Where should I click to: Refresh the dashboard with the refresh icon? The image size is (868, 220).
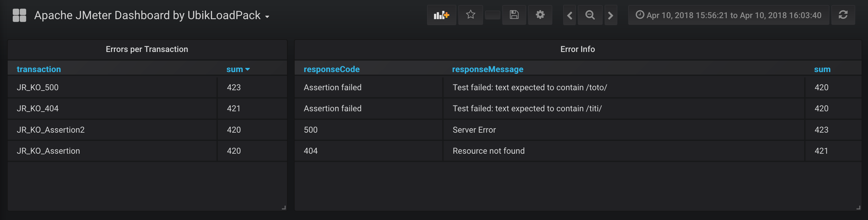tap(843, 15)
